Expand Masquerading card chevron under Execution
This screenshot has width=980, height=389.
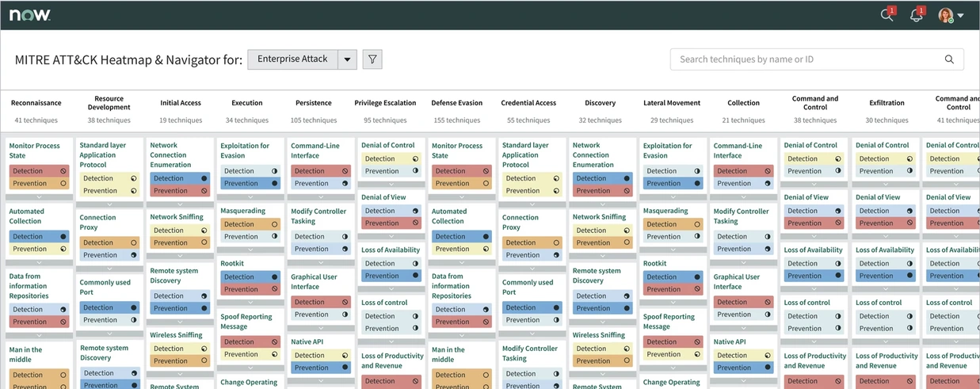click(250, 249)
